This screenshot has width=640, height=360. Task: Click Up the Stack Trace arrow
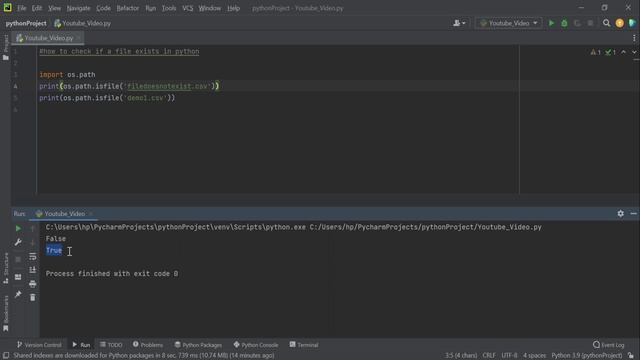(33, 229)
